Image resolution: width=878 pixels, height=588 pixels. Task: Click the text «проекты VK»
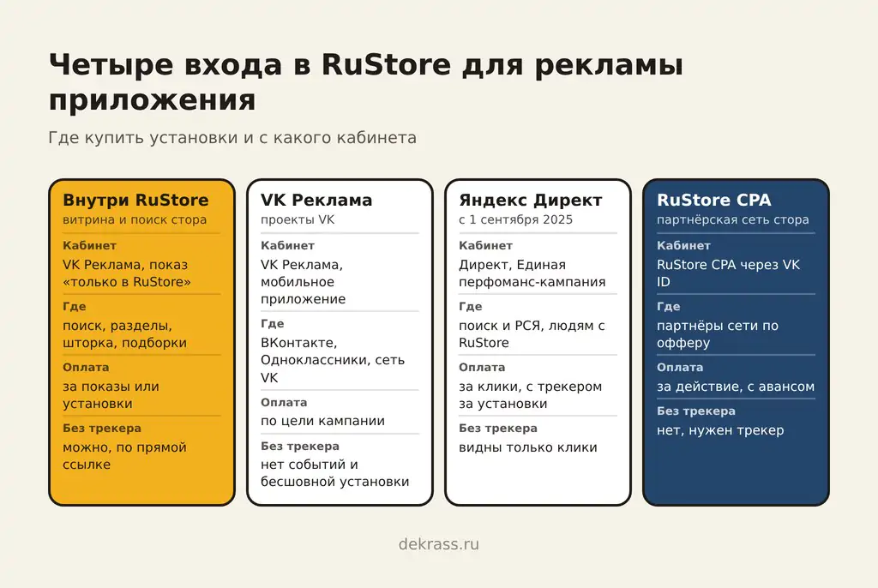click(x=298, y=219)
